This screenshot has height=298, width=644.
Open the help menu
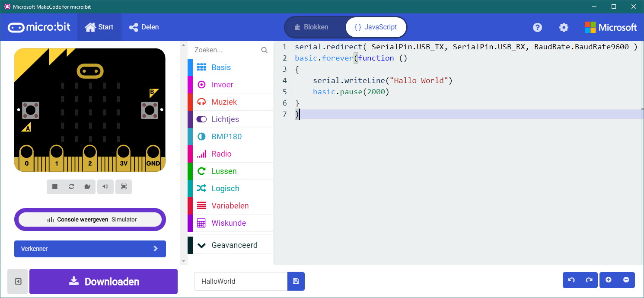[x=537, y=27]
